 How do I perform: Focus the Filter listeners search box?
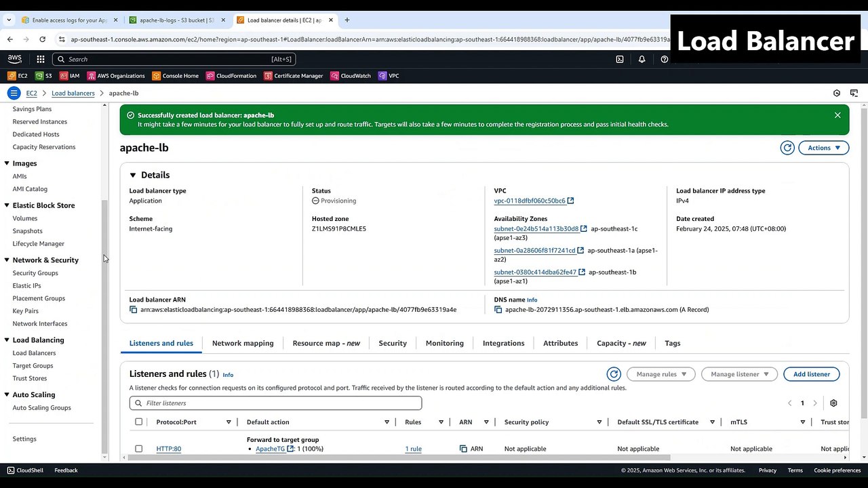[275, 403]
